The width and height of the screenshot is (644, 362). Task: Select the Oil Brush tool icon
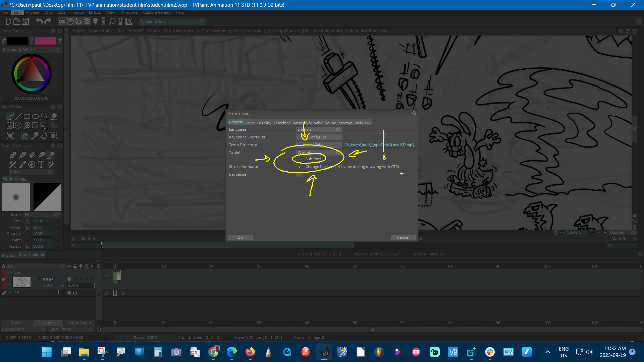click(x=51, y=155)
